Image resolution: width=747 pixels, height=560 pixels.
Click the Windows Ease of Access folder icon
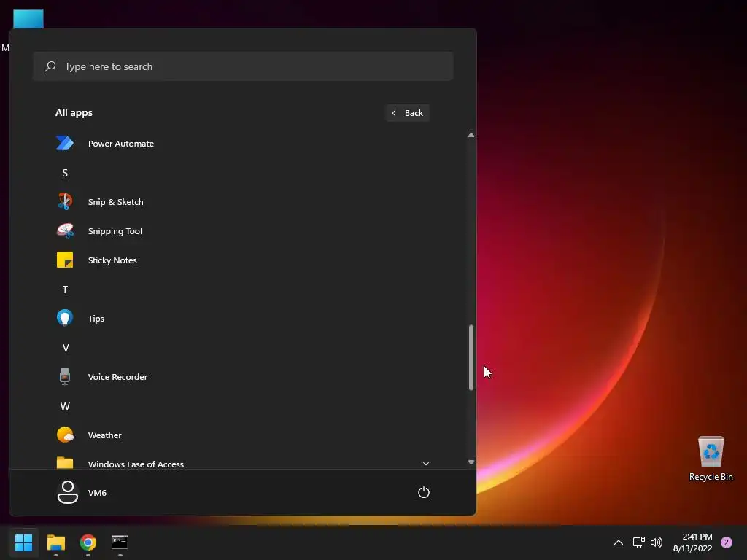(65, 463)
